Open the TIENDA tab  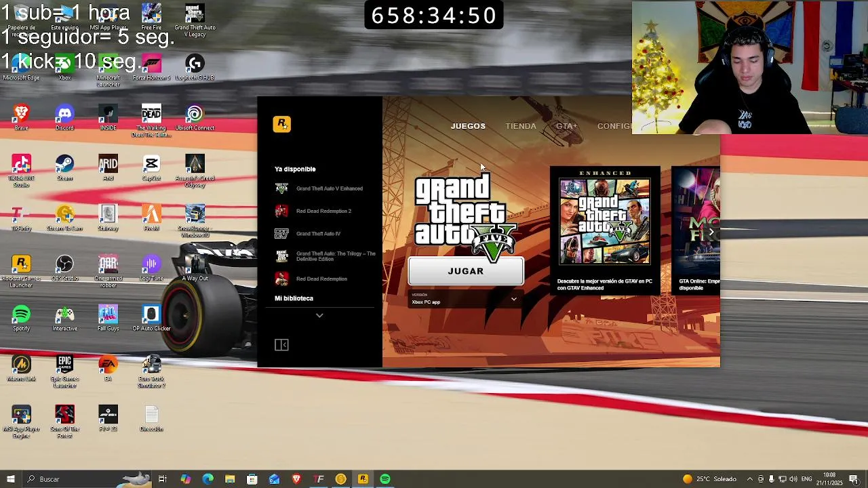pos(521,126)
